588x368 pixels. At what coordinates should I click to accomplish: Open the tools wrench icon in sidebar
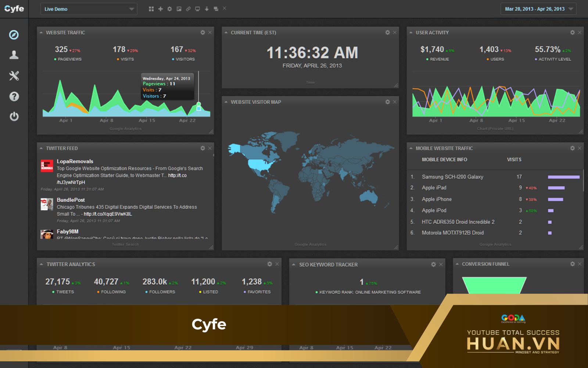14,76
